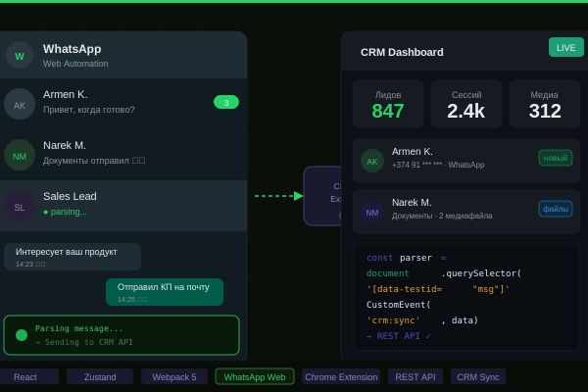The width and height of the screenshot is (588, 392).
Task: Select the highlighted WhatsApp Web tag
Action: pyautogui.click(x=255, y=376)
